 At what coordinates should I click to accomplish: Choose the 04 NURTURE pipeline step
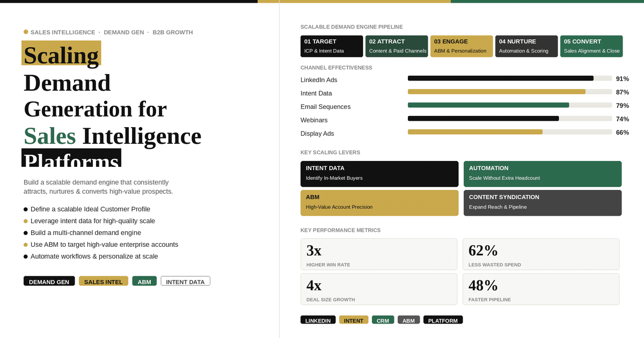click(x=526, y=46)
